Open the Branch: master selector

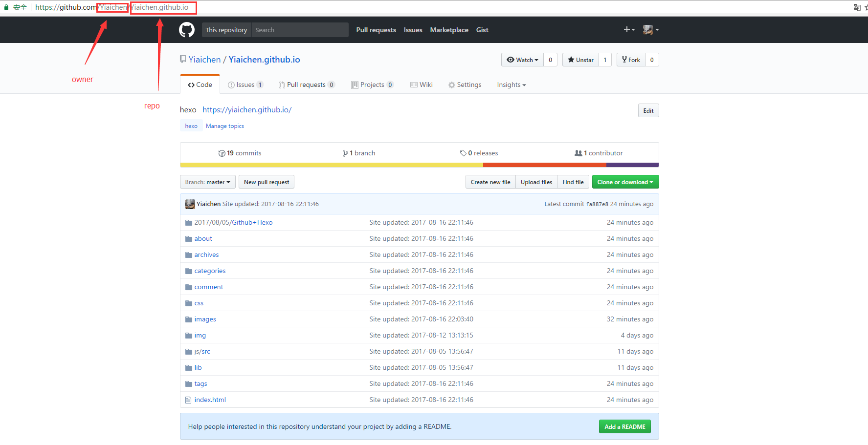tap(208, 182)
